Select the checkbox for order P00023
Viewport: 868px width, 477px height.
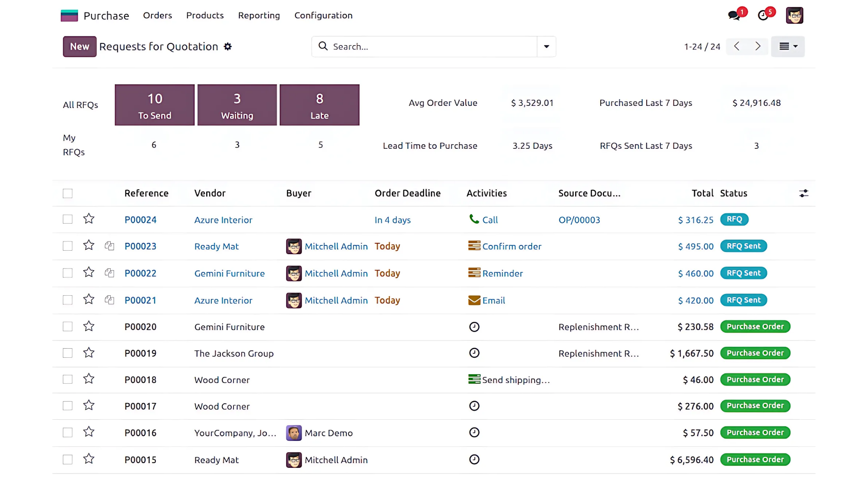(x=68, y=246)
